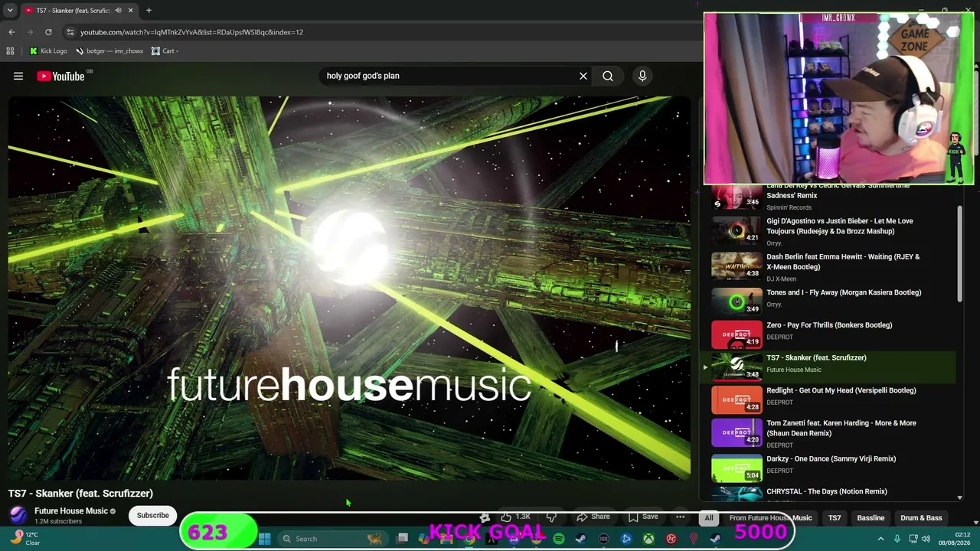Image resolution: width=980 pixels, height=551 pixels.
Task: Filter suggestions by the Bassline chip
Action: click(x=871, y=518)
